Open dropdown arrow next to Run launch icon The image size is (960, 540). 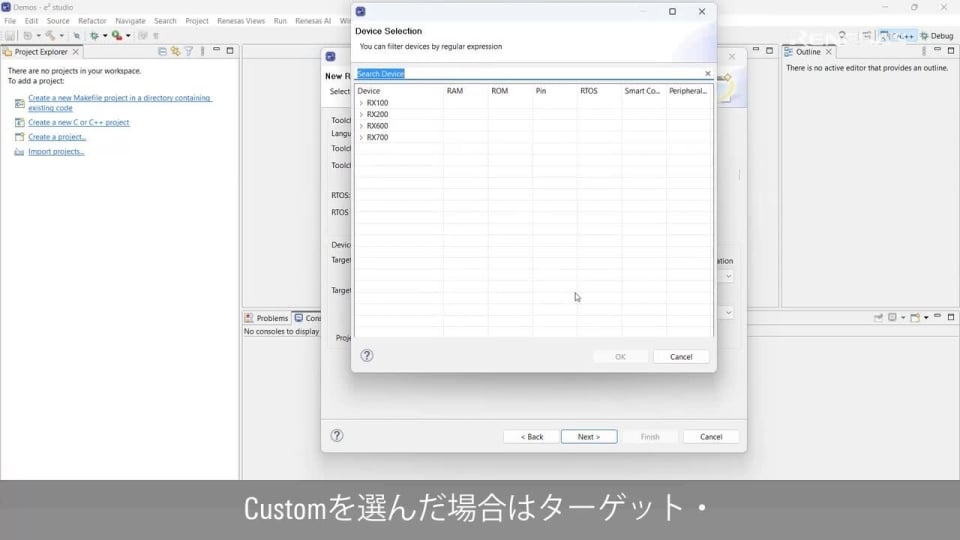pyautogui.click(x=128, y=36)
